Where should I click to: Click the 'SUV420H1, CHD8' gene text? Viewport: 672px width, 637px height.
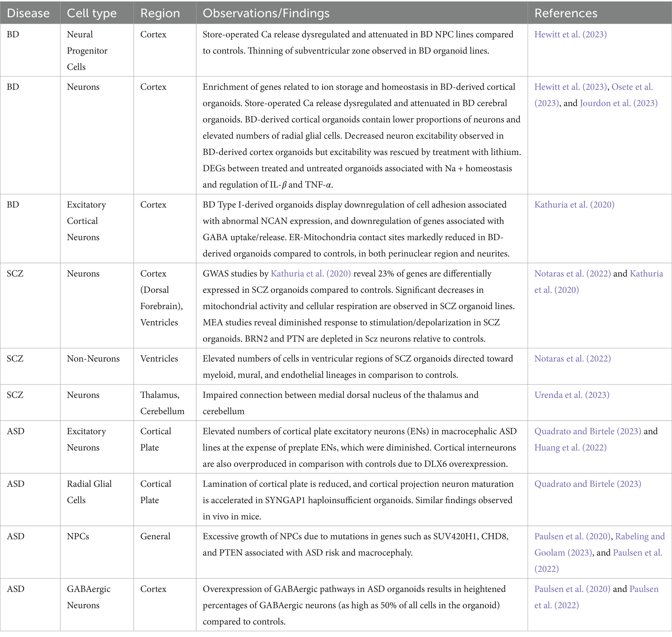470,537
